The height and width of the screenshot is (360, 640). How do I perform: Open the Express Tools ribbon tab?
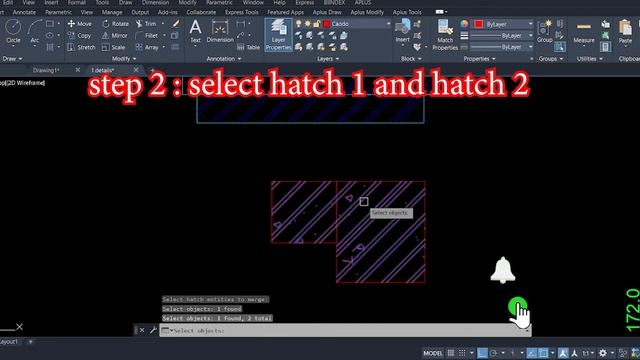tap(242, 12)
